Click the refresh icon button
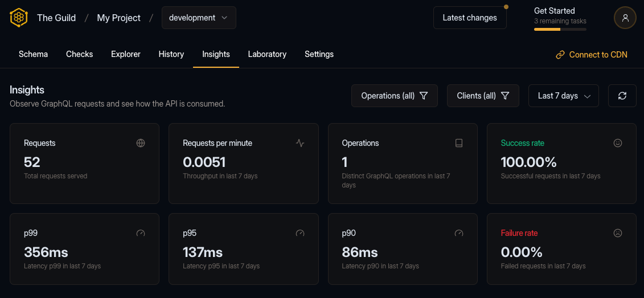Image resolution: width=644 pixels, height=298 pixels. [x=622, y=96]
